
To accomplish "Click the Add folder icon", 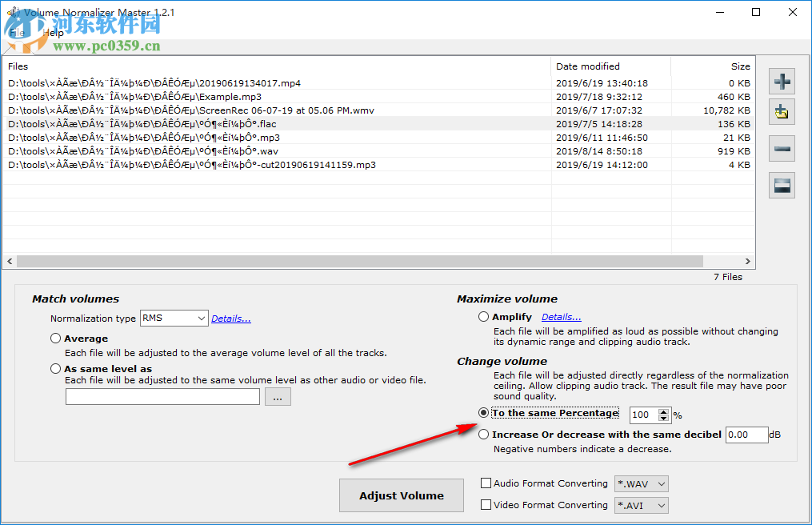I will [782, 111].
